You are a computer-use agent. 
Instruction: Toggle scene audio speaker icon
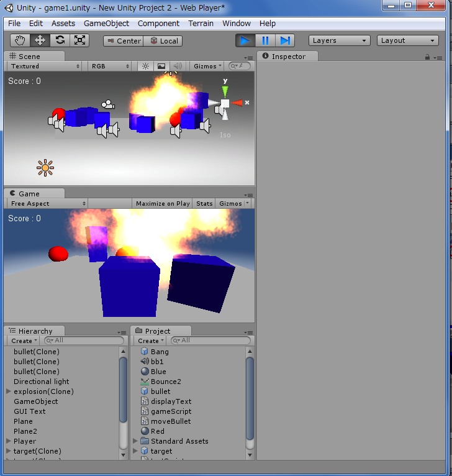pos(178,66)
